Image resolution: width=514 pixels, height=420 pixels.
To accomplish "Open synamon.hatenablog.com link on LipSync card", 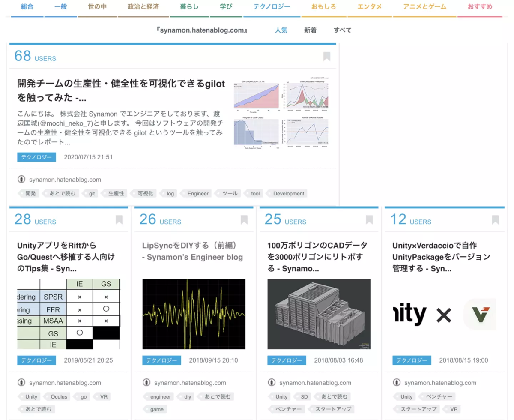I will (x=190, y=383).
